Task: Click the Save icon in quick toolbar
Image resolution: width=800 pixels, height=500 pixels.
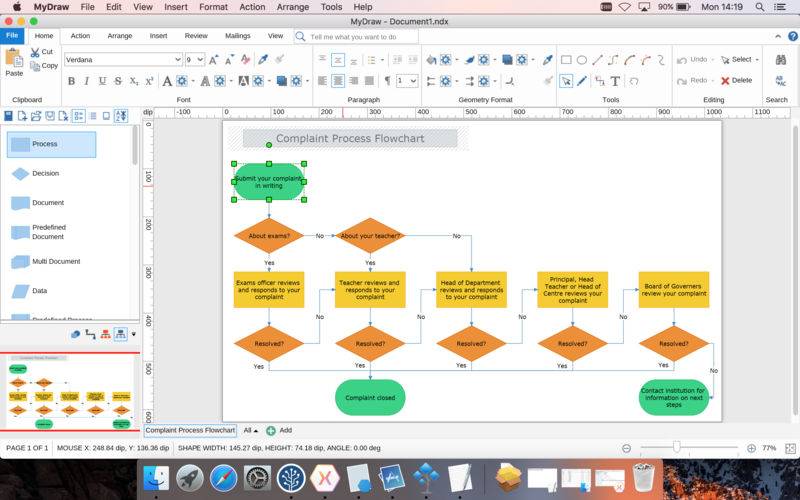Action: pos(8,116)
